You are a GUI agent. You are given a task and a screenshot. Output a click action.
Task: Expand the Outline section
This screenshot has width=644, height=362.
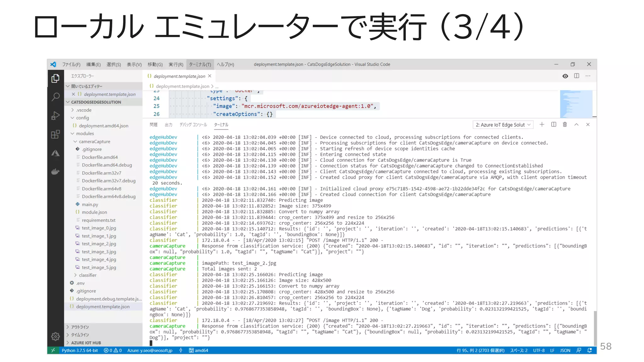[x=103, y=327]
